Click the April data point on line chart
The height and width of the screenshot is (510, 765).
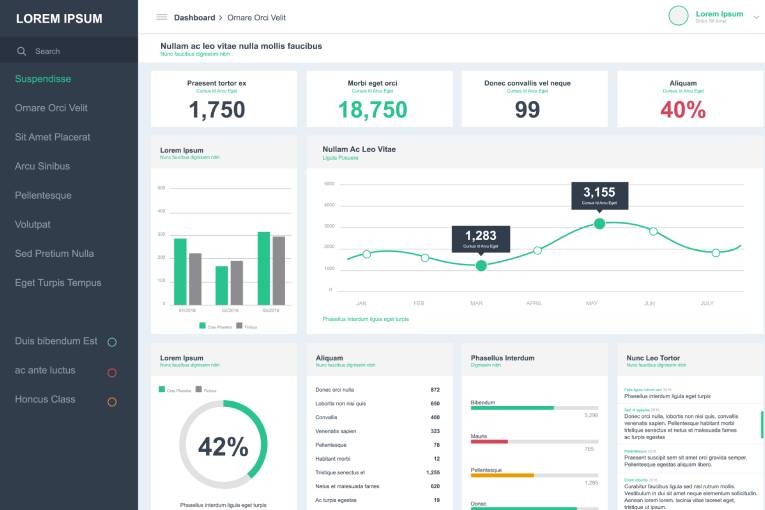click(537, 250)
